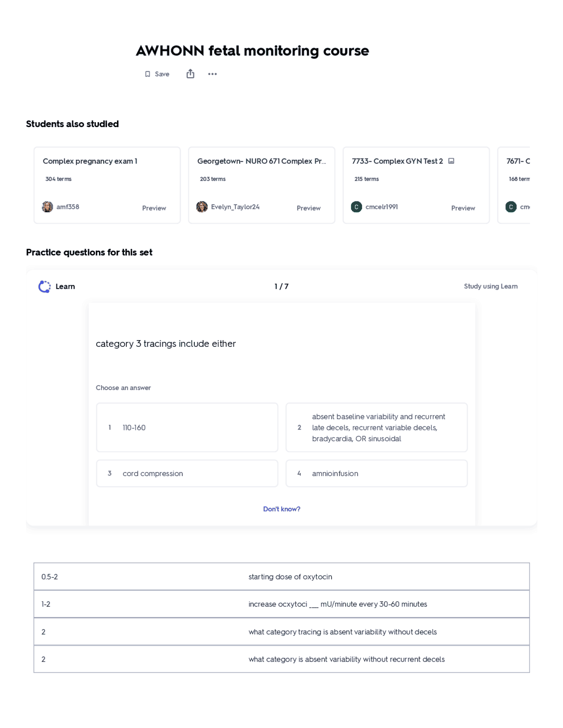
Task: Click image icon beside Complex GYN Test 2
Action: pos(451,161)
